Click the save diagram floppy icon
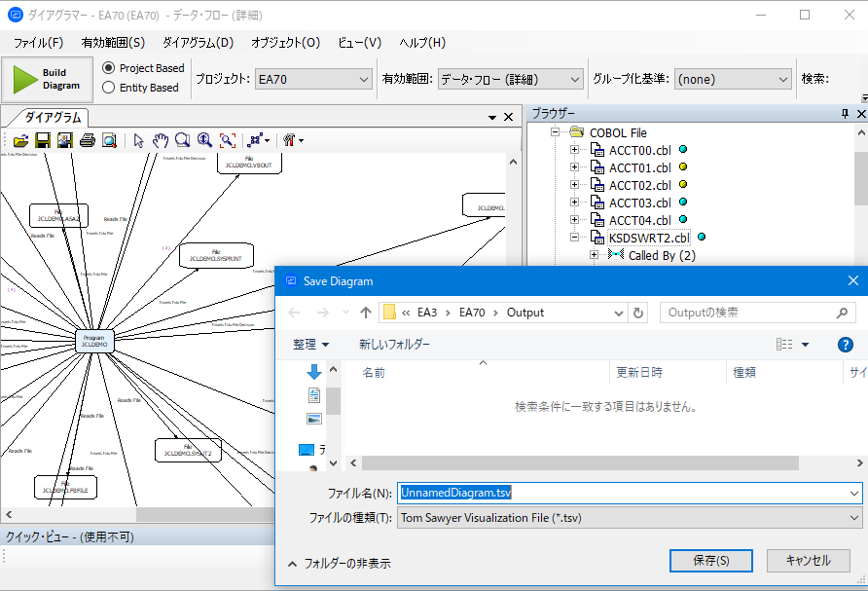Image resolution: width=868 pixels, height=591 pixels. point(43,140)
